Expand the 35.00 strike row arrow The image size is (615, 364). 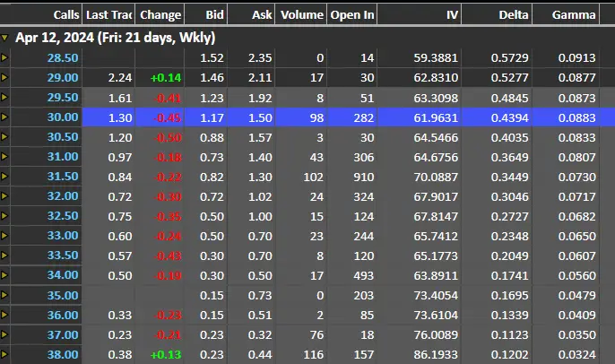tap(4, 295)
